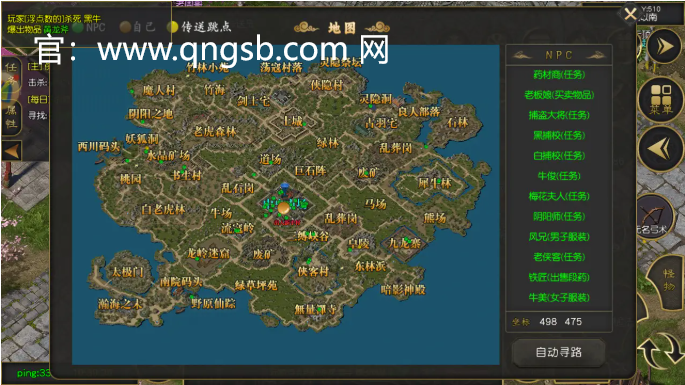Choose 黑捕校(任务) NPC entry
The height and width of the screenshot is (385, 685).
559,135
